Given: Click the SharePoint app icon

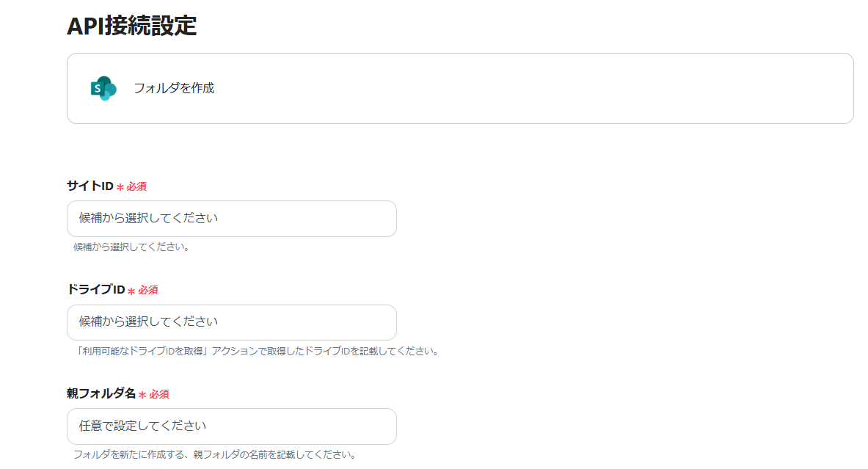Looking at the screenshot, I should click(103, 88).
